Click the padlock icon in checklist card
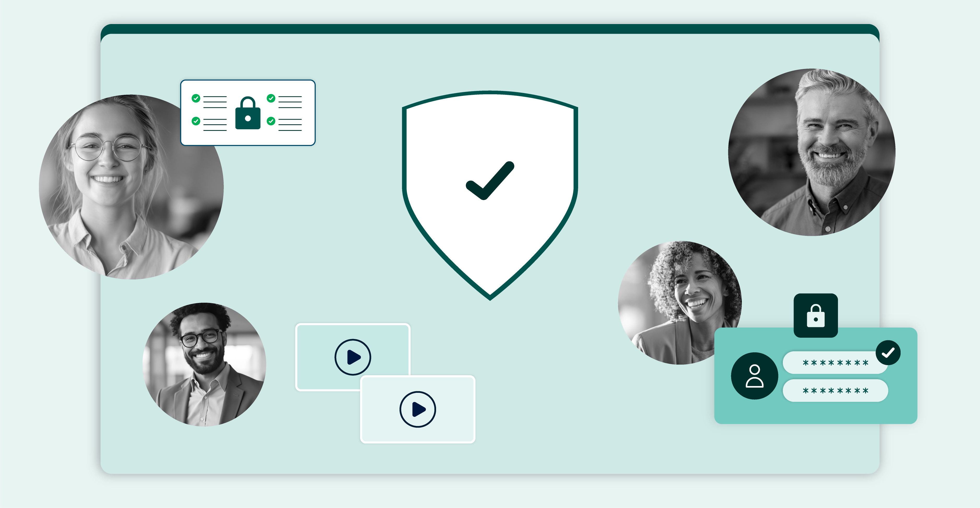This screenshot has width=980, height=508. click(248, 113)
